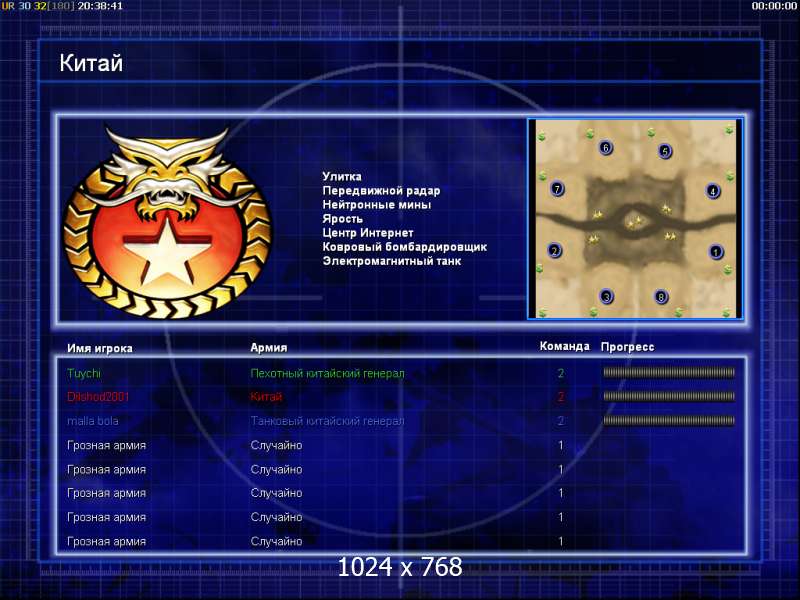
Task: Click the Армия column header
Action: pos(269,347)
